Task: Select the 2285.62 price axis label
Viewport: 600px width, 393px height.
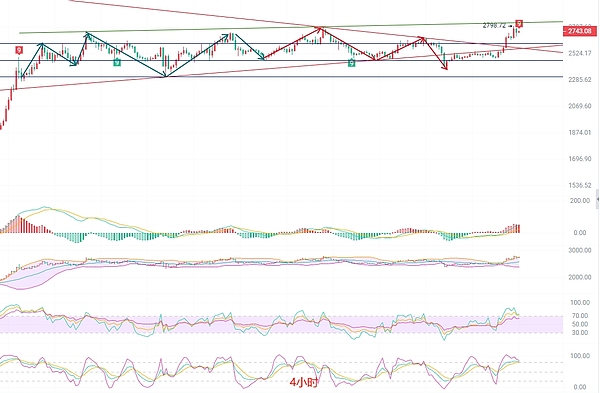Action: [580, 80]
